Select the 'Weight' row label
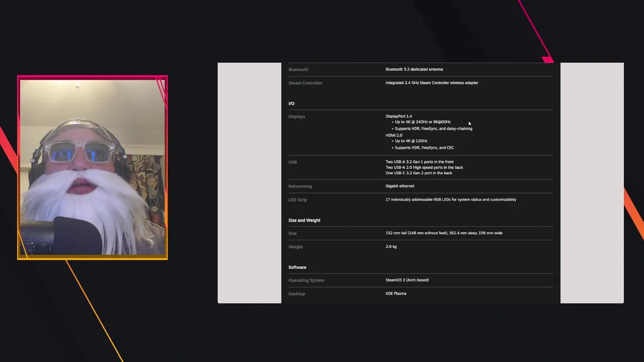This screenshot has height=362, width=644. [x=295, y=247]
